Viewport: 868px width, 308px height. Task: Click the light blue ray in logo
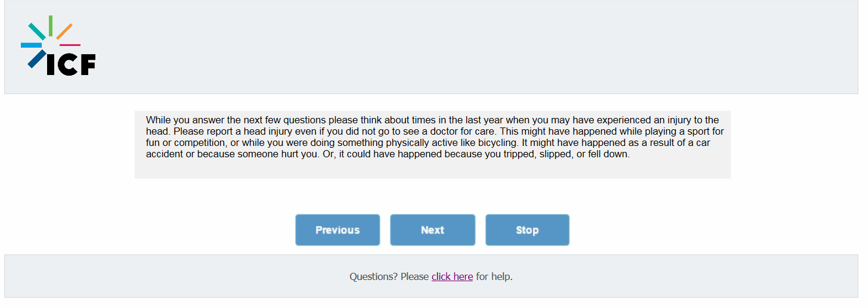click(x=31, y=45)
